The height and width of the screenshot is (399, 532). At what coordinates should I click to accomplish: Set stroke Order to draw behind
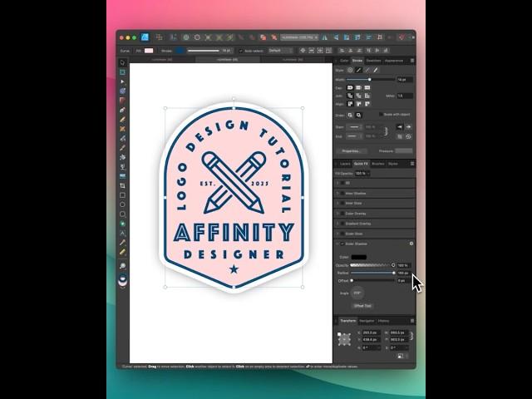(350, 116)
